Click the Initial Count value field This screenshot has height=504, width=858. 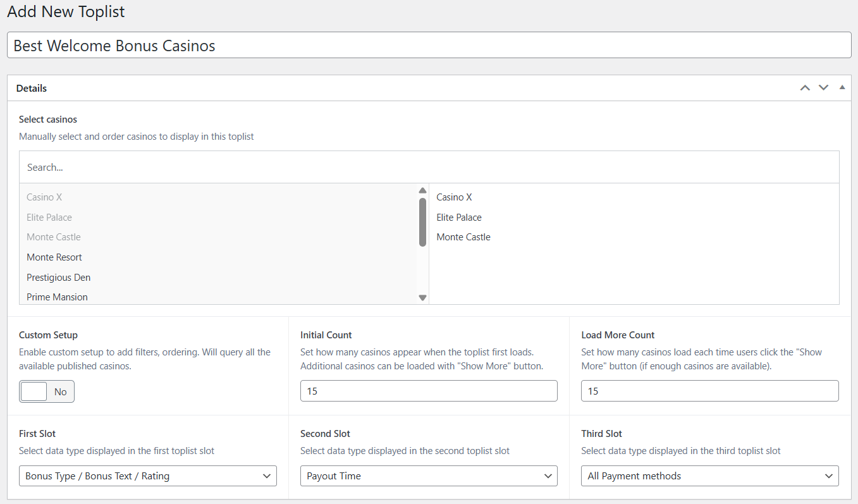428,391
